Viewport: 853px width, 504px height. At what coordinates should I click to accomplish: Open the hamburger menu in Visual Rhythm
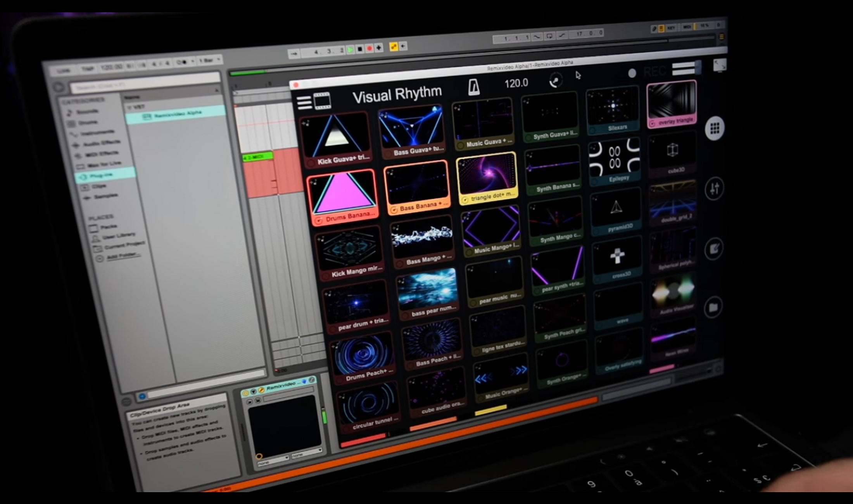click(304, 102)
